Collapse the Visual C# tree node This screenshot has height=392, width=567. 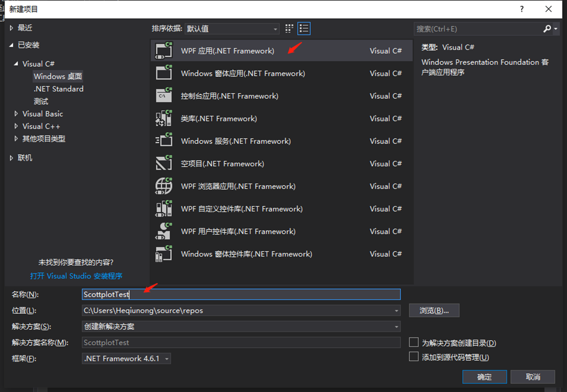16,64
